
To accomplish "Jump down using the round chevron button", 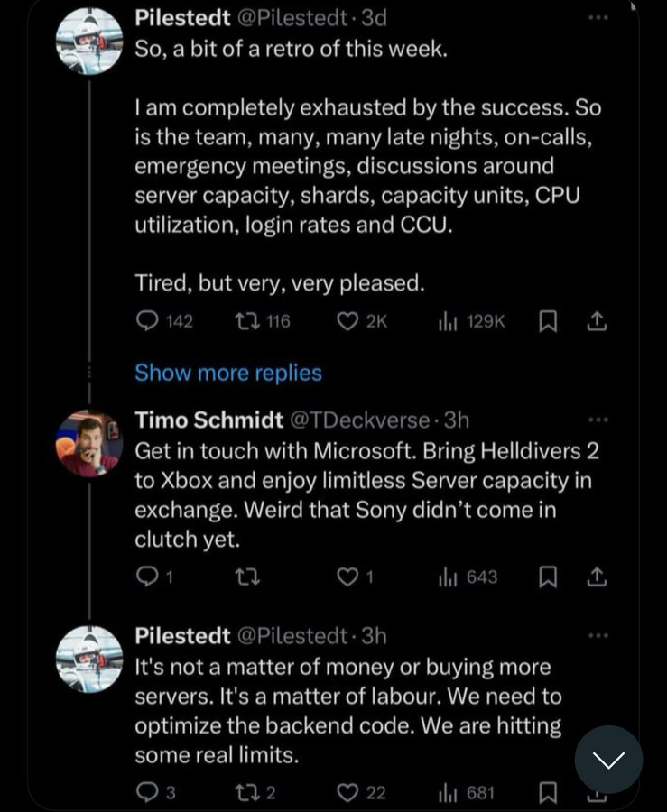I will click(x=608, y=759).
